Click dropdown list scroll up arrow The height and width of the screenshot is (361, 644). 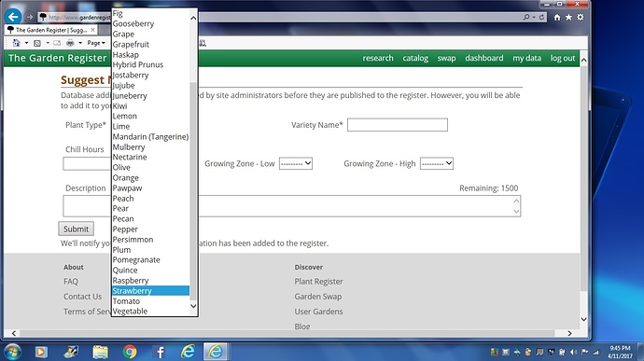point(193,18)
